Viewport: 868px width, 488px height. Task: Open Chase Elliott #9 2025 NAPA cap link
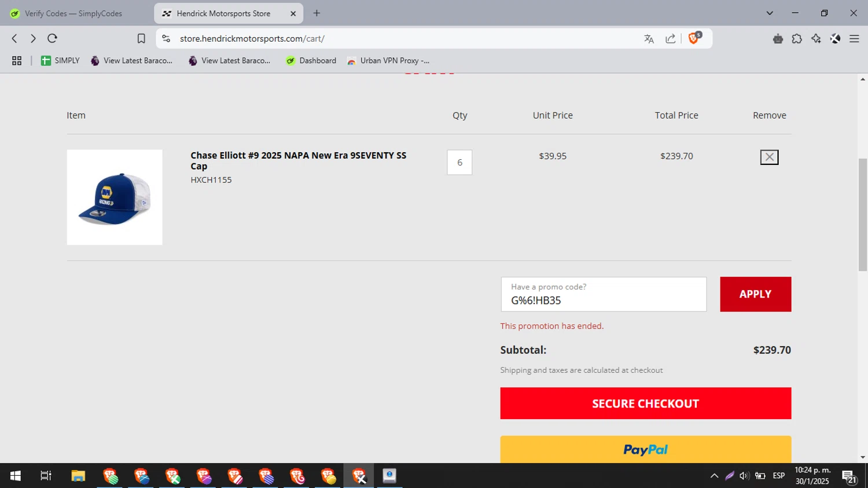pyautogui.click(x=299, y=161)
